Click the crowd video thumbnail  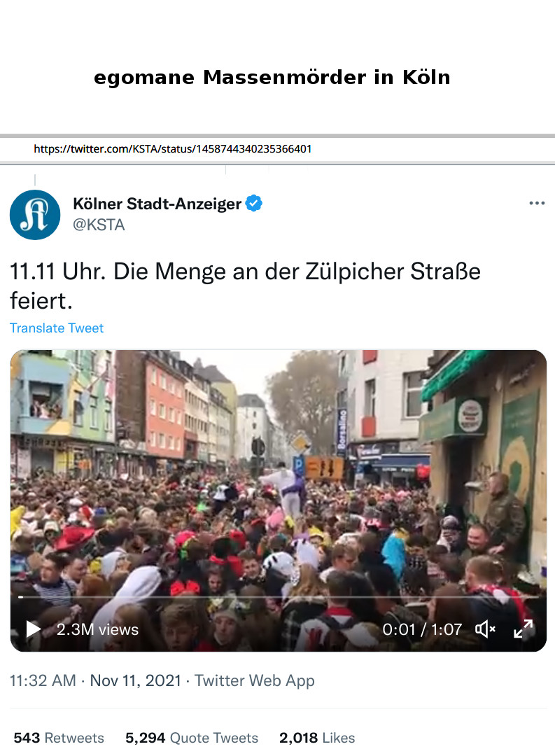(x=279, y=500)
